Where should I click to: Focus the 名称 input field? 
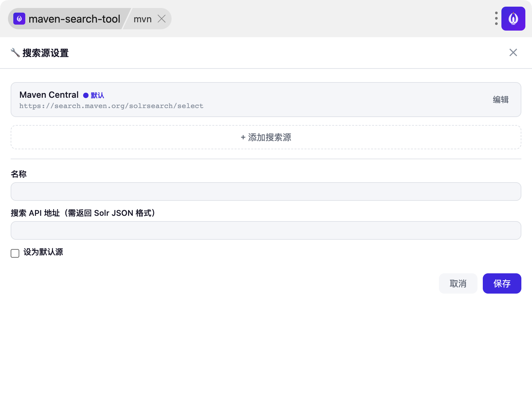pos(266,192)
